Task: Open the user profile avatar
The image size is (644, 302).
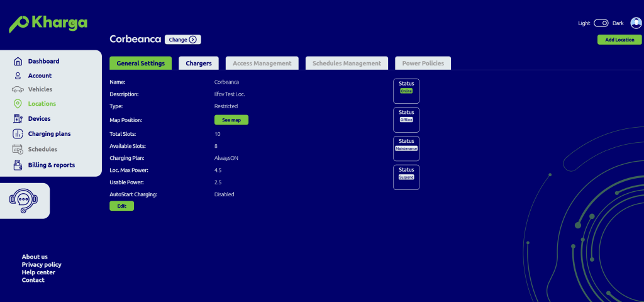Action: tap(635, 23)
